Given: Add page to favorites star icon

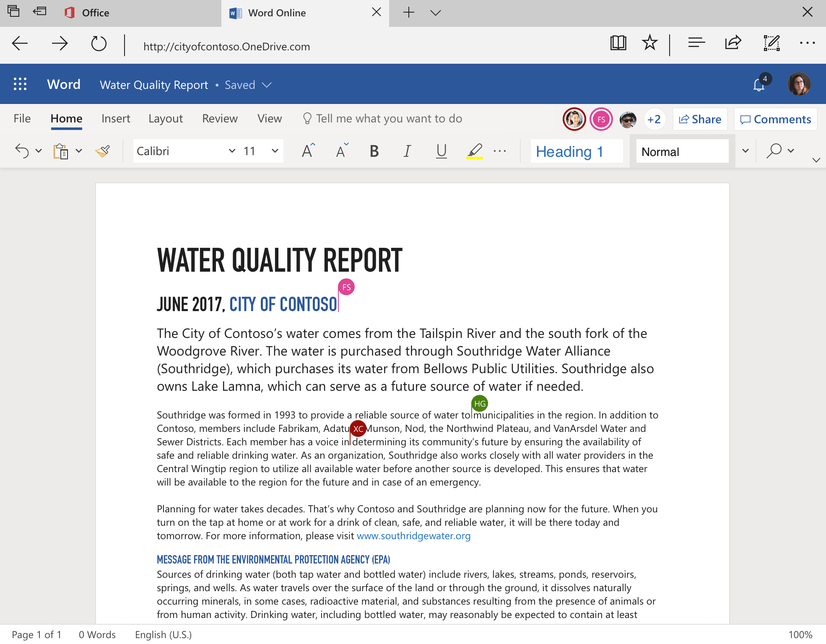Looking at the screenshot, I should (x=649, y=43).
